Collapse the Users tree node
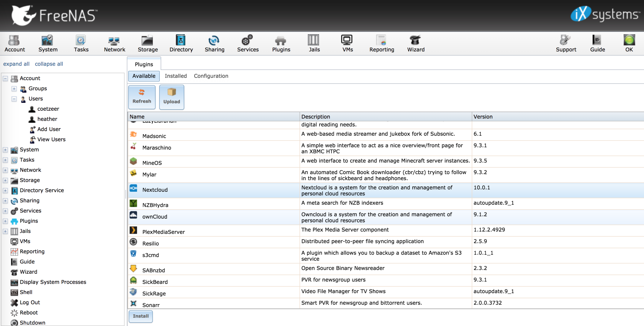The height and width of the screenshot is (326, 644). (x=14, y=99)
